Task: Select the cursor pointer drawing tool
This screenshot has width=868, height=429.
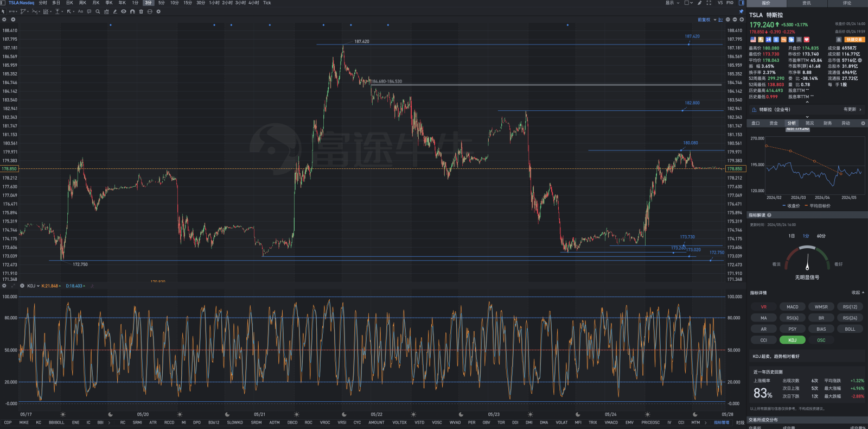Action: click(3, 11)
